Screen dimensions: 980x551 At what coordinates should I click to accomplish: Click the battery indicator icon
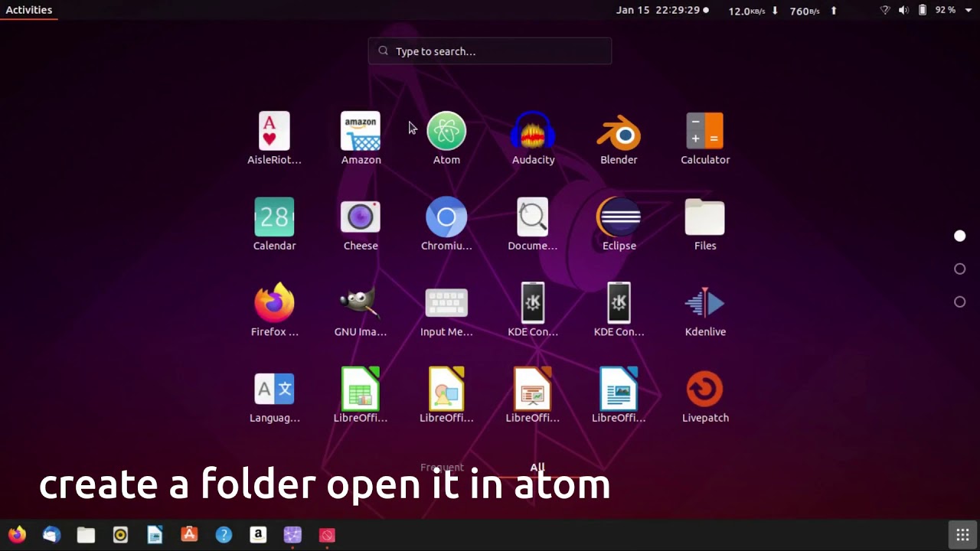(x=923, y=10)
